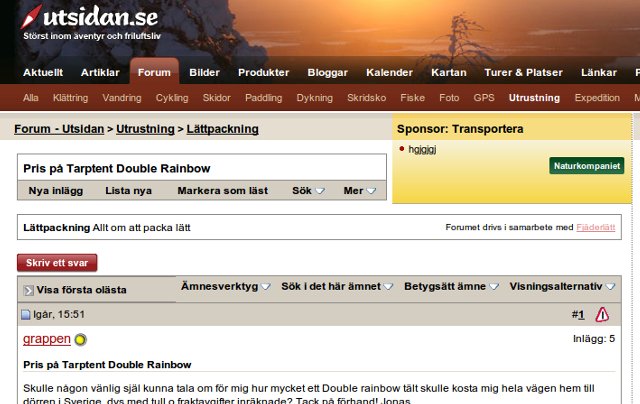Switch to the Artiklar tab

coord(100,73)
